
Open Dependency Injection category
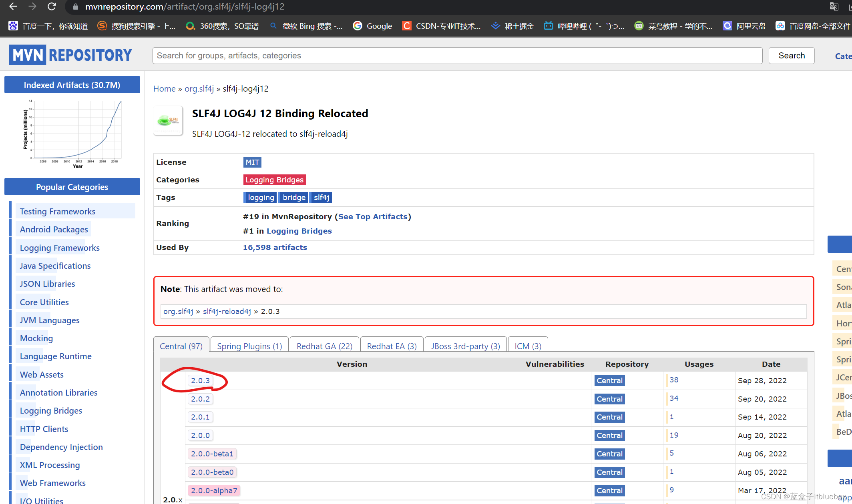click(x=61, y=447)
